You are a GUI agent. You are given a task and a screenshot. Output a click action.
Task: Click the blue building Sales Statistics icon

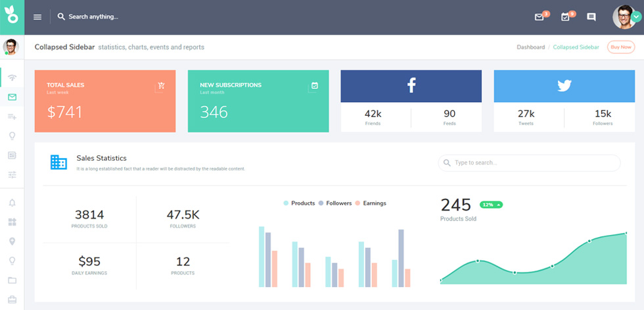click(58, 163)
